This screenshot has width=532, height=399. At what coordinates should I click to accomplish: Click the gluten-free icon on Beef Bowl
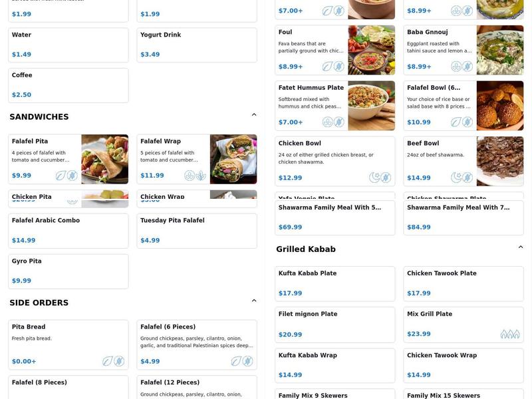click(x=467, y=176)
